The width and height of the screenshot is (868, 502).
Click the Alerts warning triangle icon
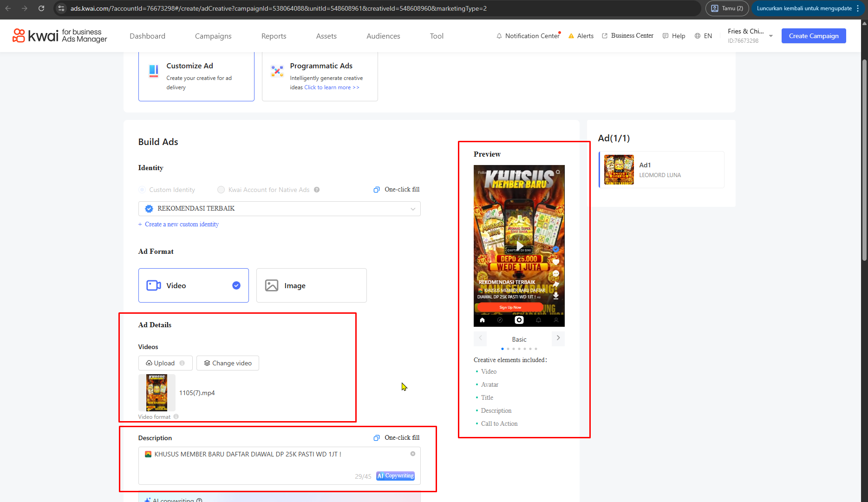pyautogui.click(x=571, y=36)
